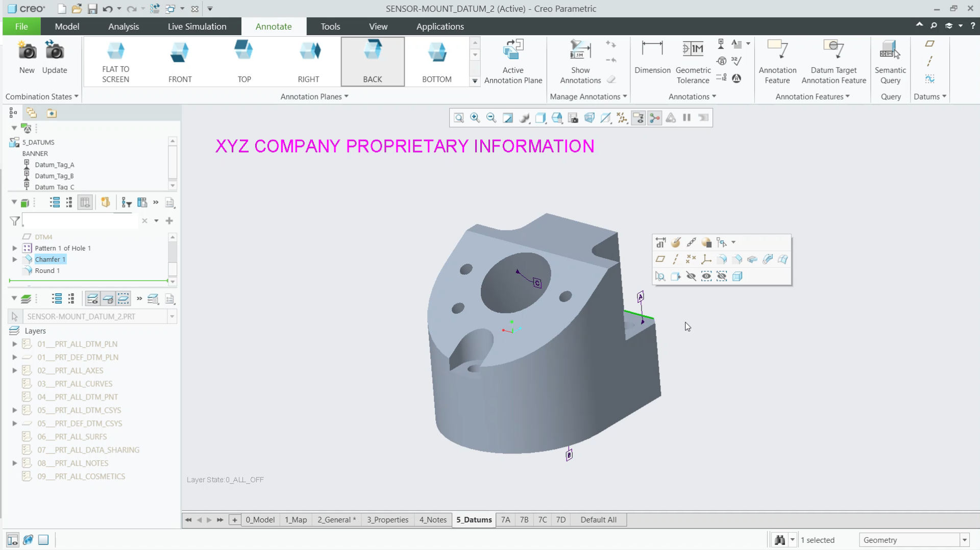Expand the 08__PRT_ALL_NOTES layer

pos(15,463)
